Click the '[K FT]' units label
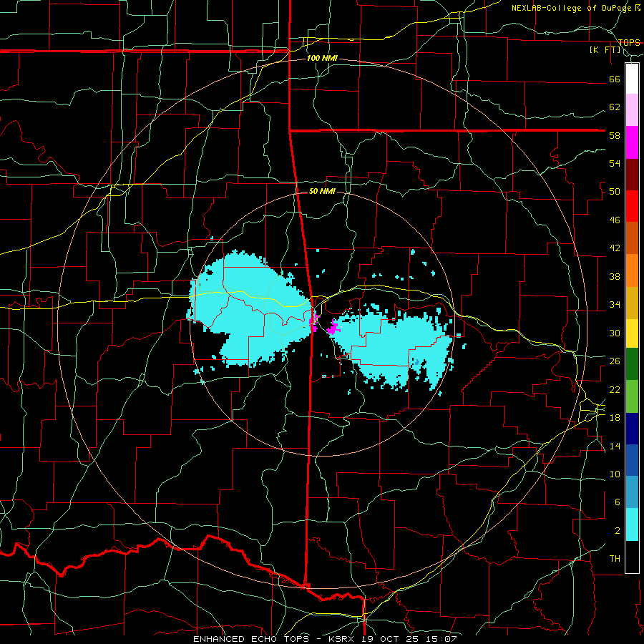The width and height of the screenshot is (644, 644). 605,49
